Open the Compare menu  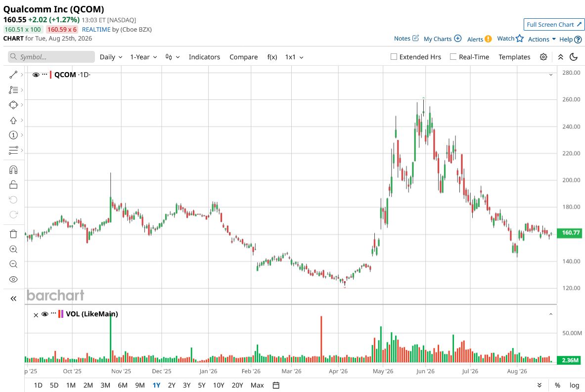pyautogui.click(x=243, y=57)
